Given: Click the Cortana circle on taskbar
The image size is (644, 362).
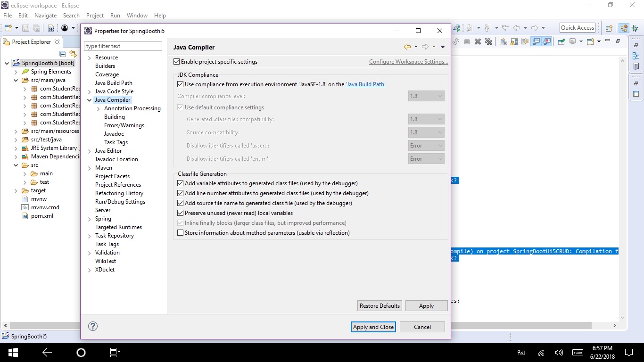Looking at the screenshot, I should pyautogui.click(x=81, y=352).
